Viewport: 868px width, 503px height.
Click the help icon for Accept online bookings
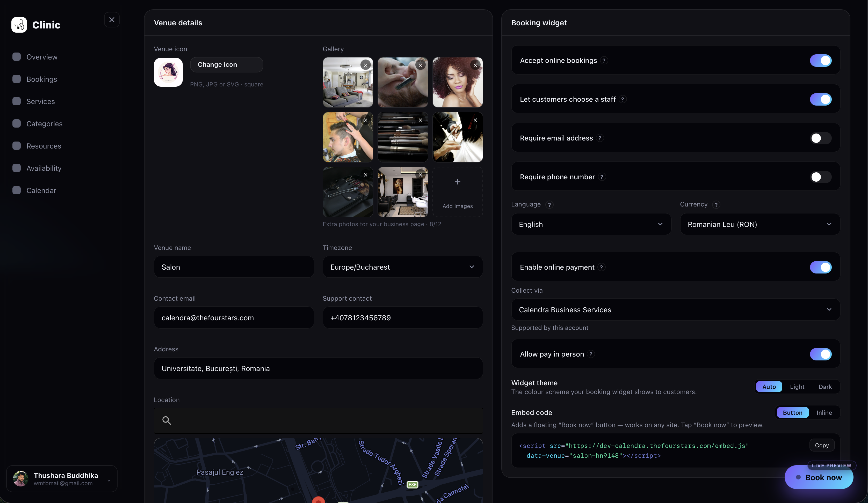pos(604,61)
